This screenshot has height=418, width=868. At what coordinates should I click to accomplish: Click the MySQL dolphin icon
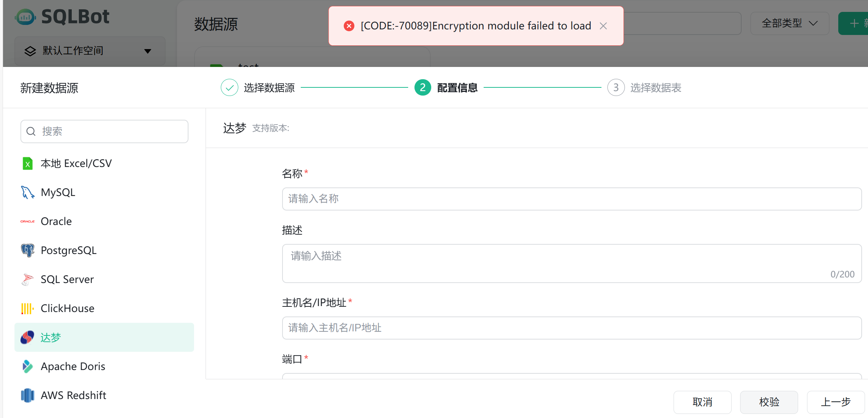(x=28, y=192)
